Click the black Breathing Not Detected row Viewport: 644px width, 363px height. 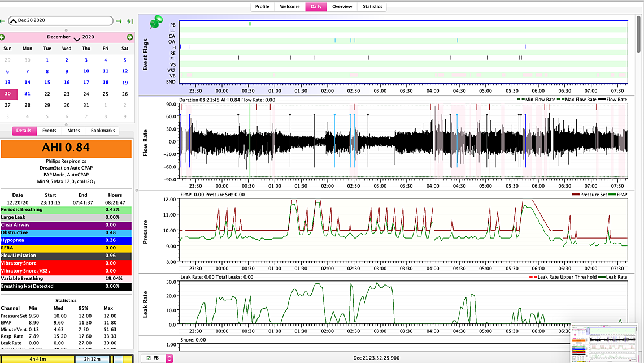coord(66,287)
